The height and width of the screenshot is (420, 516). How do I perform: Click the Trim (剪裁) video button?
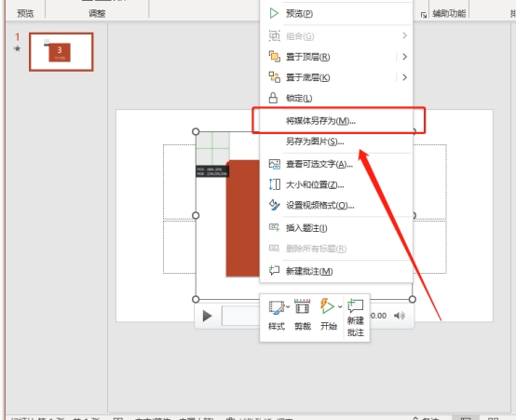tap(303, 315)
